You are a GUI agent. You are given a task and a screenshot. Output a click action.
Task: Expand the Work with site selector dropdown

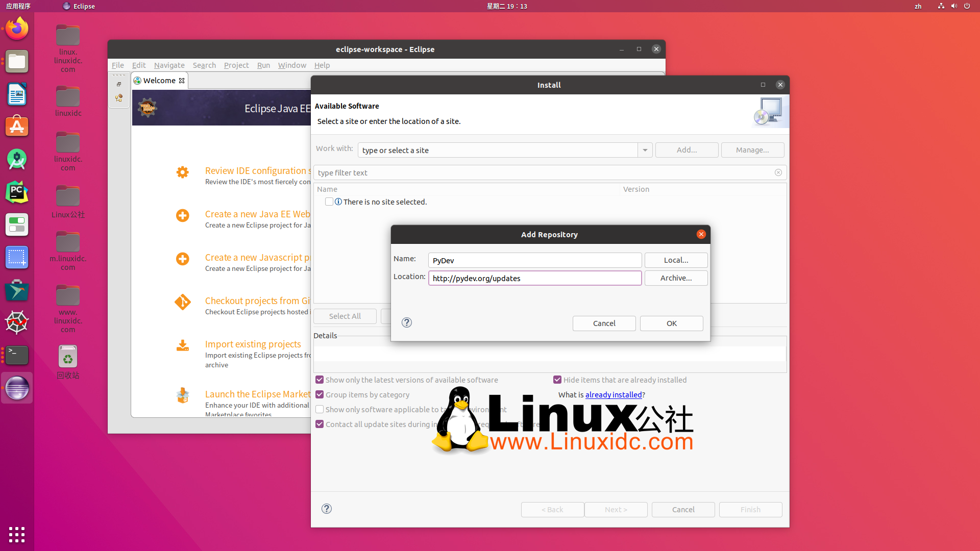coord(645,149)
